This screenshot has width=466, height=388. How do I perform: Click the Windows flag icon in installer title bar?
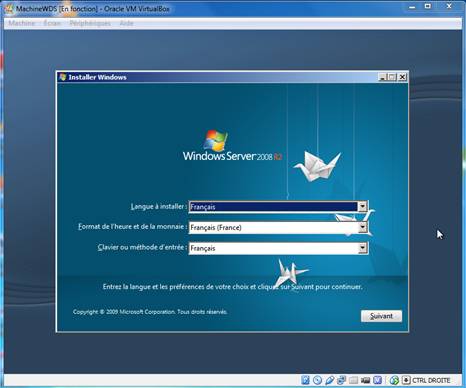(63, 77)
